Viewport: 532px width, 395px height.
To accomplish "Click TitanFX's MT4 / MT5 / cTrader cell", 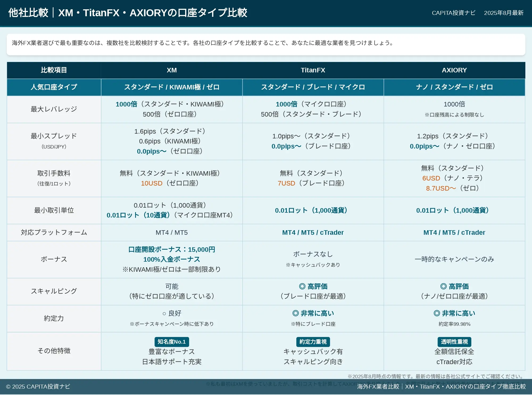I will click(313, 233).
